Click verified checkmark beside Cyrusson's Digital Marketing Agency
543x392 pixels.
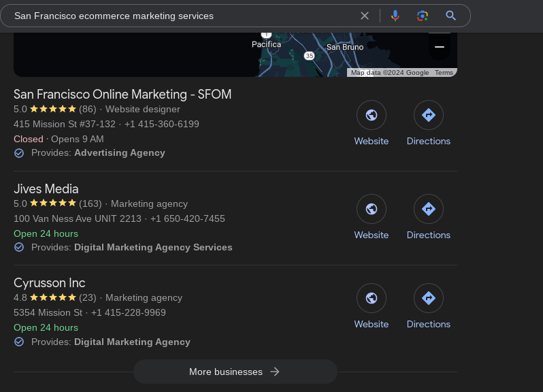pyautogui.click(x=19, y=342)
